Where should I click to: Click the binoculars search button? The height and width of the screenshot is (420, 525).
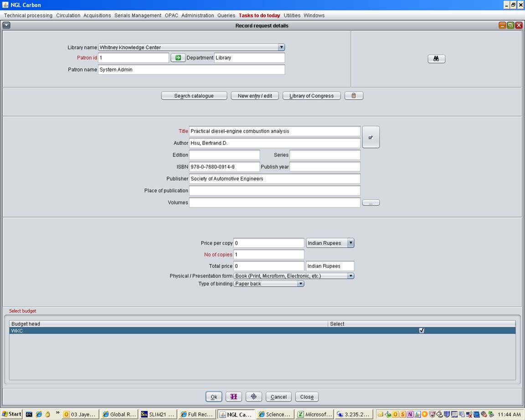pos(436,59)
